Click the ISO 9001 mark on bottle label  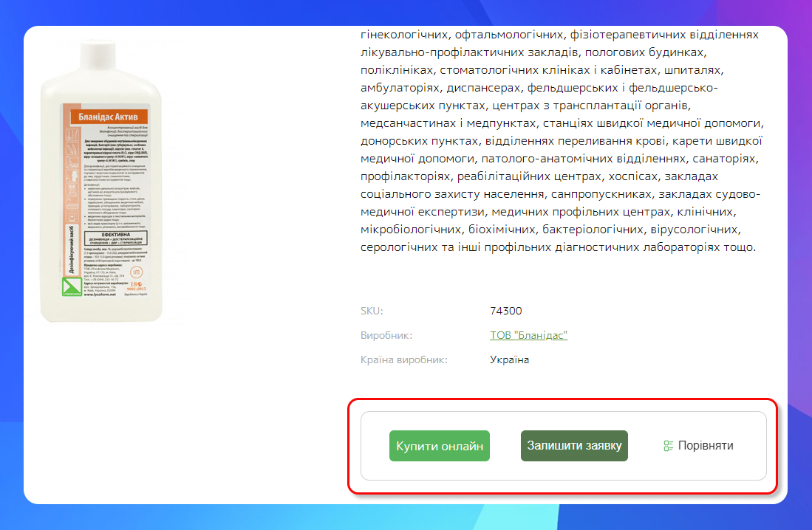click(136, 286)
